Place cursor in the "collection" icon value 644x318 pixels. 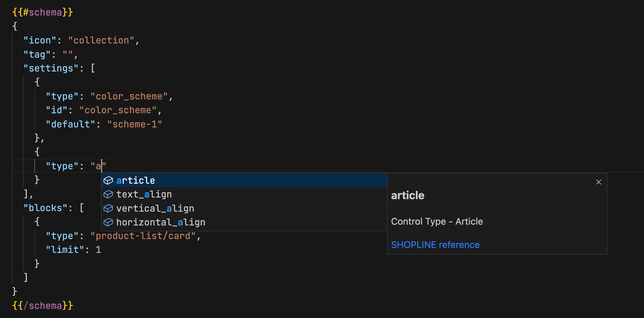101,40
